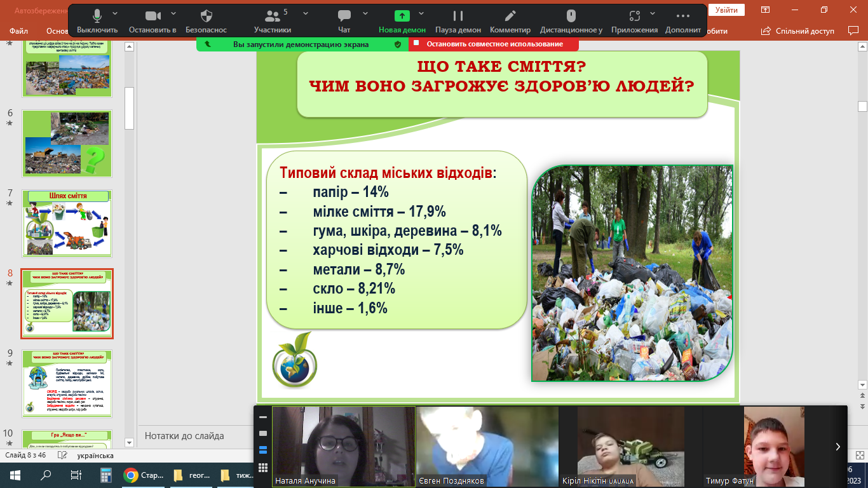
Task: Open the Windows Start menu
Action: [x=15, y=475]
